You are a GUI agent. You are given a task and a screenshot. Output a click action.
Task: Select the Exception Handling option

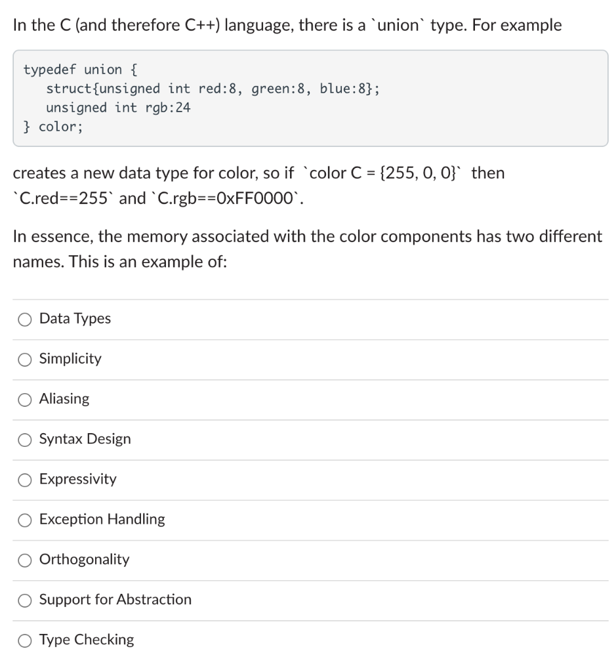click(24, 520)
